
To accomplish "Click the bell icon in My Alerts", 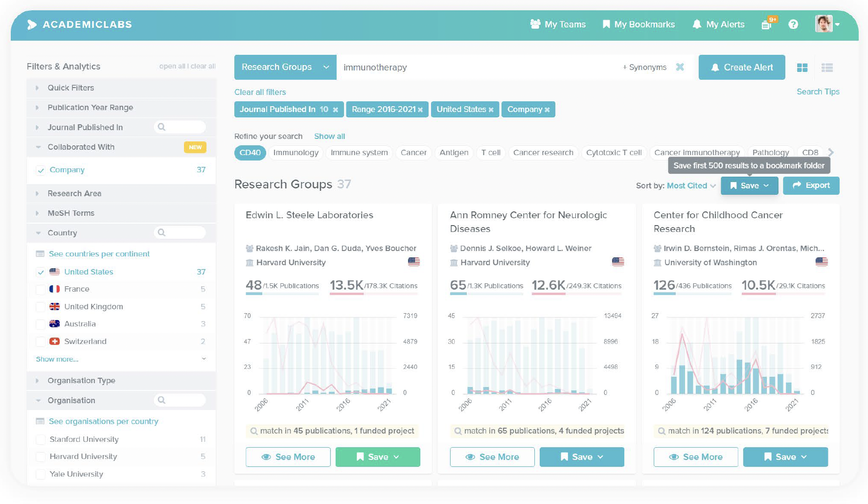I will click(x=697, y=24).
